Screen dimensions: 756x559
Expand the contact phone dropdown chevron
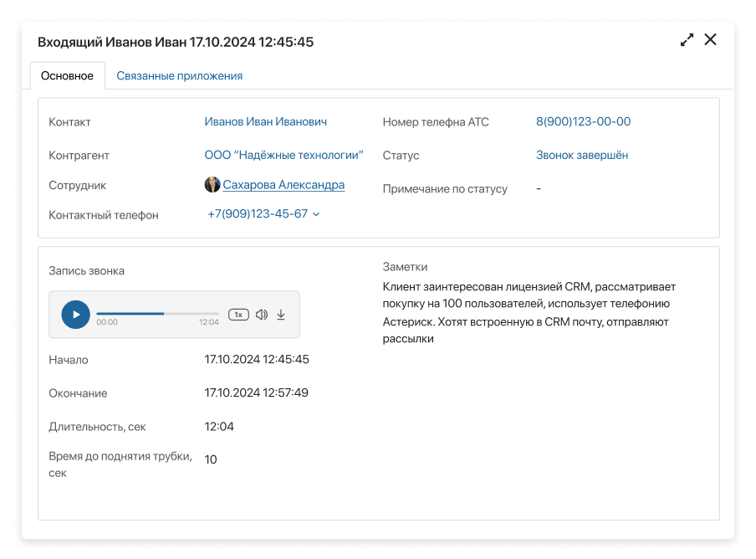[x=316, y=214]
